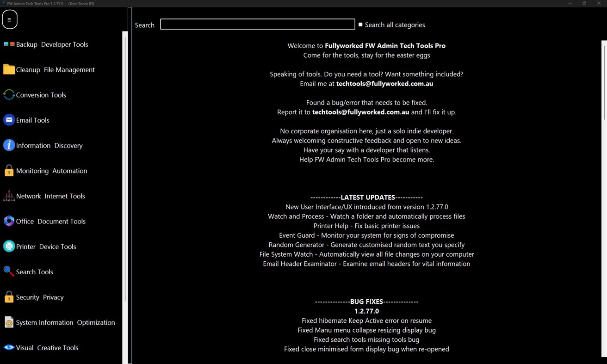607x364 pixels.
Task: Click the System Information Optimization gear icon
Action: pos(9,322)
